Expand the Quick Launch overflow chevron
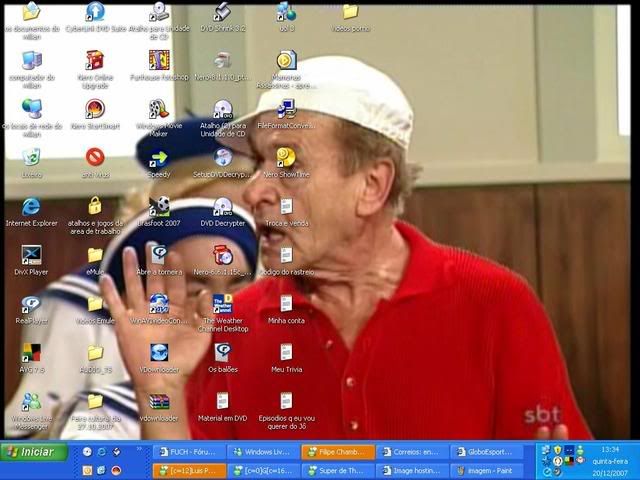Image resolution: width=640 pixels, height=480 pixels. (x=139, y=449)
